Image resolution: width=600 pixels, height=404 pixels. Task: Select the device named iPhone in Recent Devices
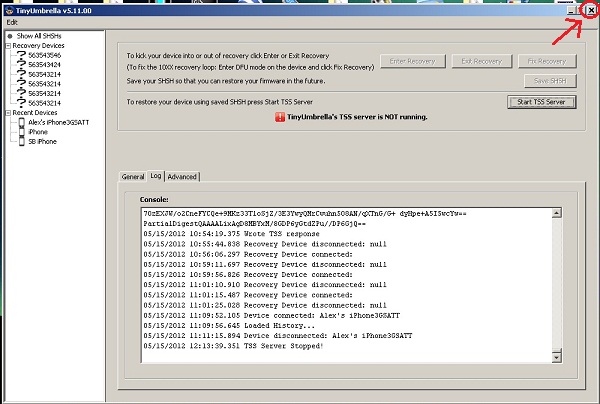(x=38, y=132)
